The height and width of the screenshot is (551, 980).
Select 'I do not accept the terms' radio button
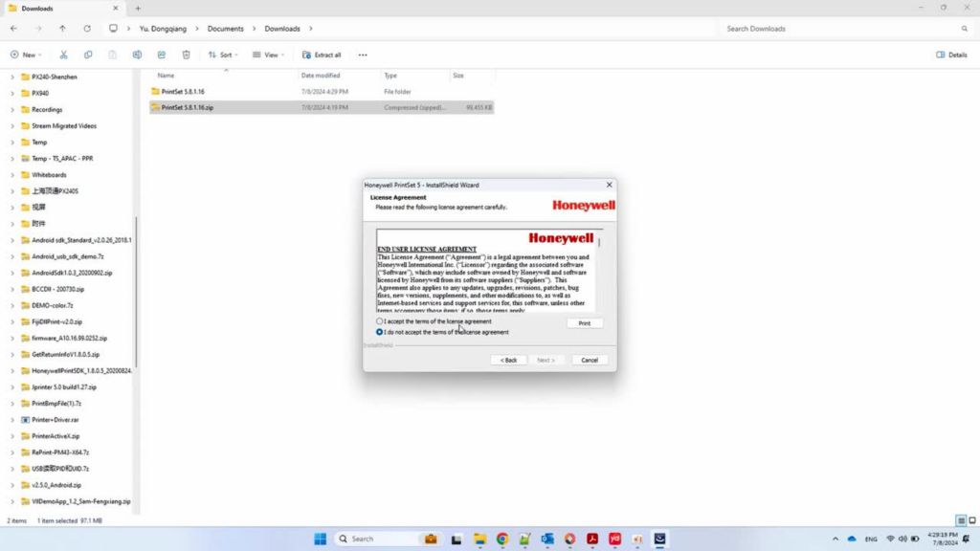tap(379, 332)
